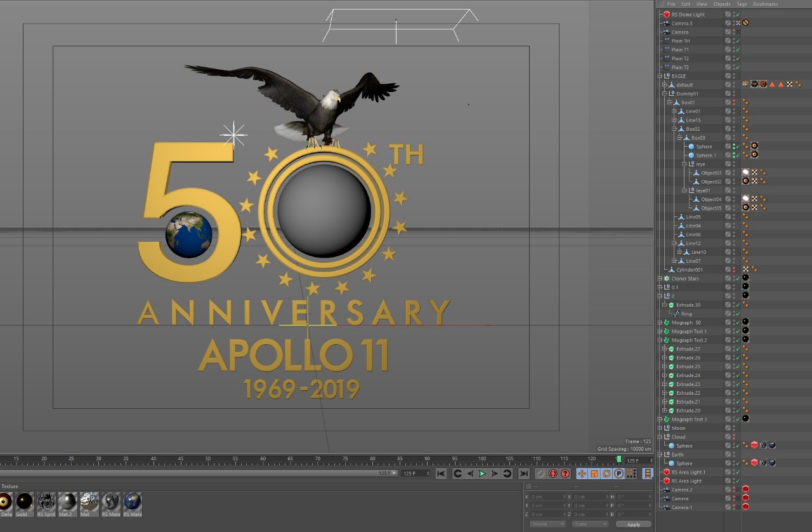
Task: Open the Tags menu
Action: click(x=742, y=4)
